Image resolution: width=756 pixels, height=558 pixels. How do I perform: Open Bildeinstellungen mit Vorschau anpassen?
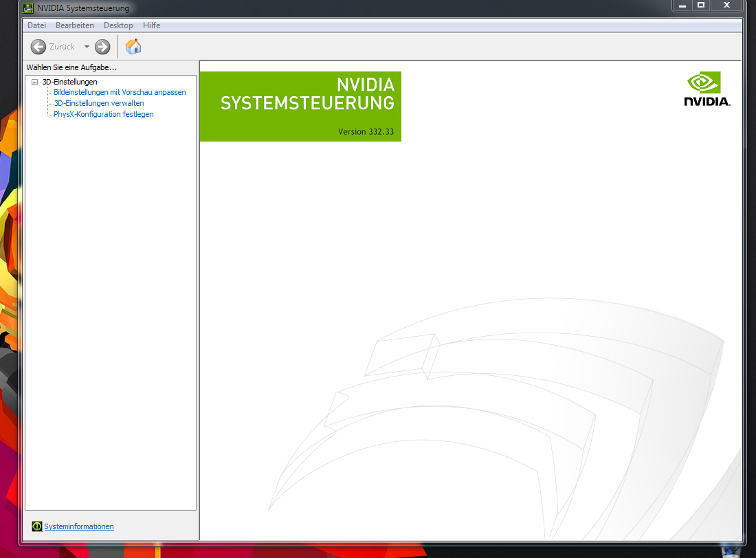point(120,92)
